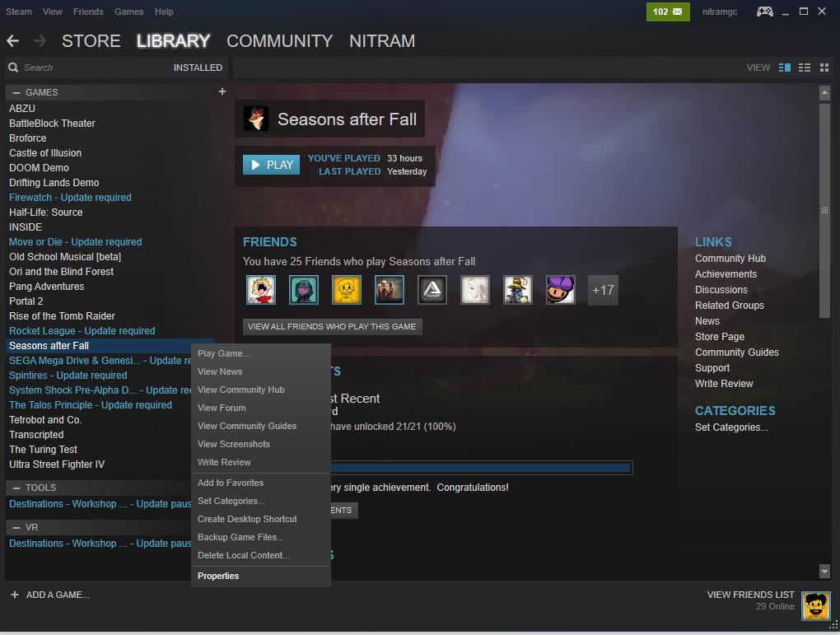Open the INSTALLED filter dropdown

(198, 68)
